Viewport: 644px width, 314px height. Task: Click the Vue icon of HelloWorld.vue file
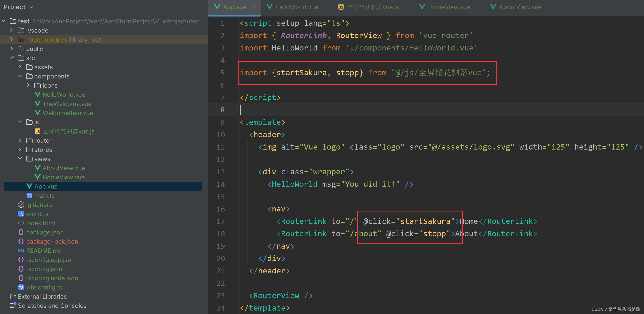pos(38,94)
